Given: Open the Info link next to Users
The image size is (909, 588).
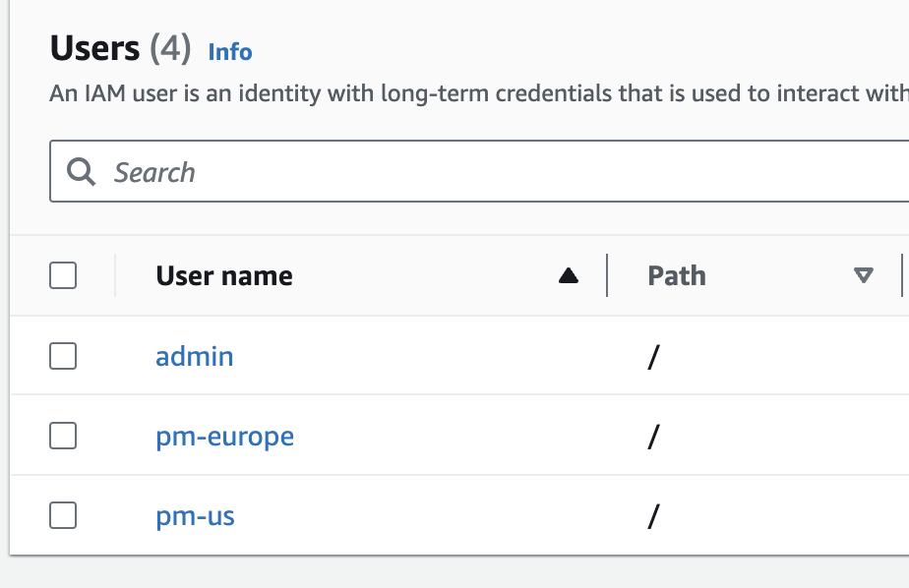Looking at the screenshot, I should click(x=230, y=52).
